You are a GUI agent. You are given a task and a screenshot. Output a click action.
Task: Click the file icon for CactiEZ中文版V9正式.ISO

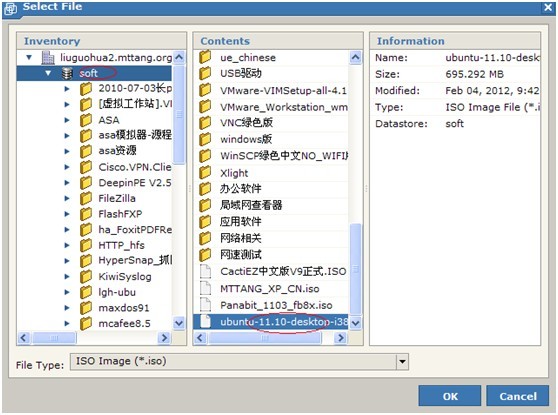click(x=205, y=271)
